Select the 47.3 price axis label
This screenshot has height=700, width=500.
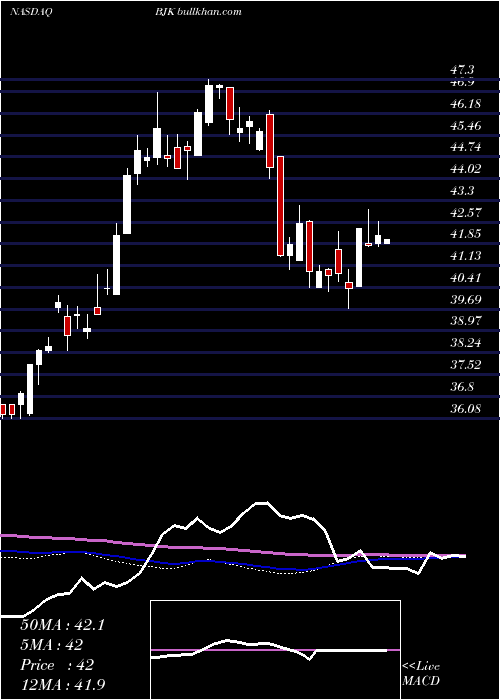[x=462, y=71]
